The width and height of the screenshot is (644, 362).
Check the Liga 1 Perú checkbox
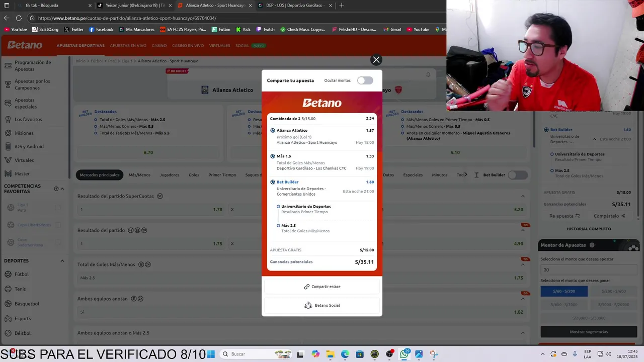tap(57, 207)
